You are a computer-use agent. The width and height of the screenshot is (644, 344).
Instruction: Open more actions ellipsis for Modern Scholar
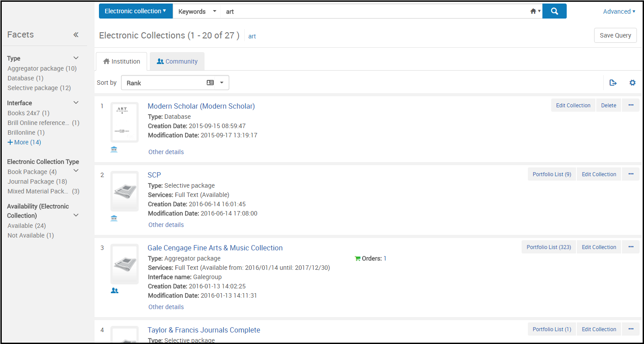pos(631,105)
